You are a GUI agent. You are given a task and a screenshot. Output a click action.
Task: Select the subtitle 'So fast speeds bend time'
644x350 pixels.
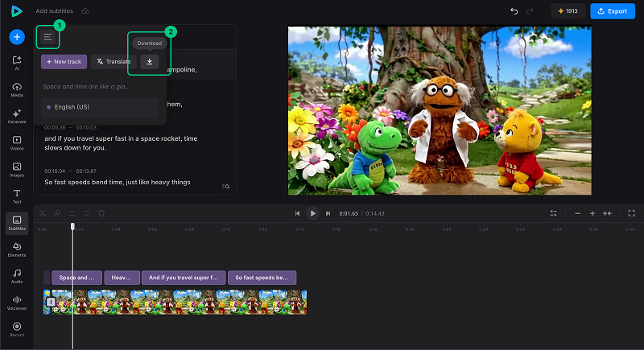coord(118,182)
